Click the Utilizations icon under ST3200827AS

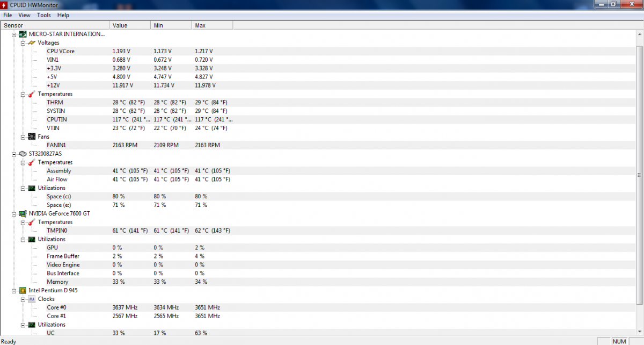32,188
